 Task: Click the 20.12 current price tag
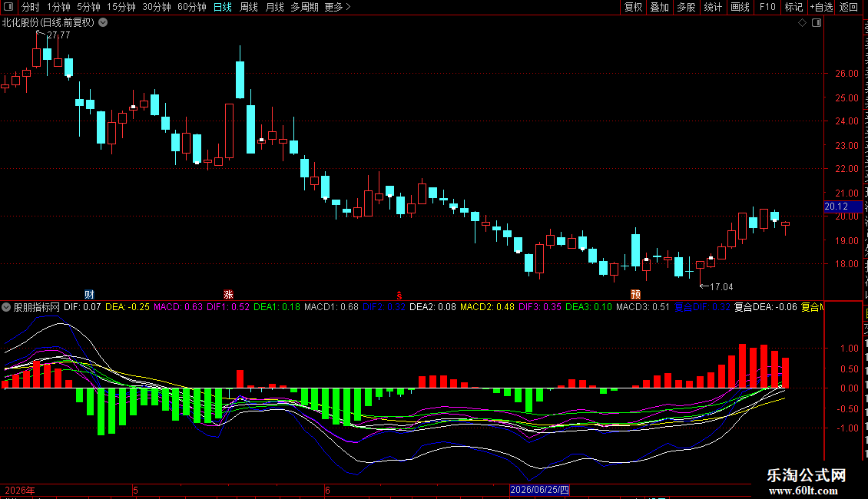(843, 207)
